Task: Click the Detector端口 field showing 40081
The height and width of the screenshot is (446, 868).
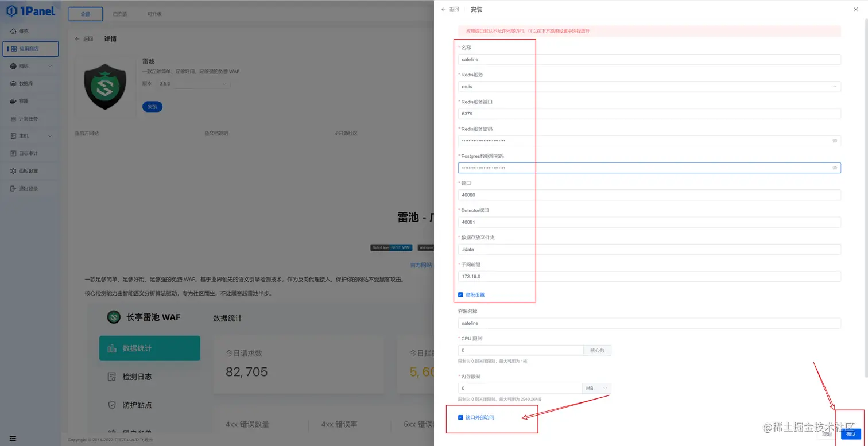Action: click(x=649, y=222)
